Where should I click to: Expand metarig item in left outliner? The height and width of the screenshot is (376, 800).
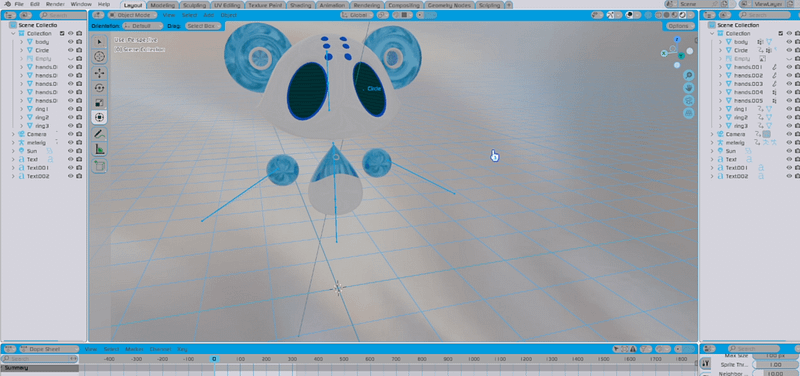pos(13,143)
